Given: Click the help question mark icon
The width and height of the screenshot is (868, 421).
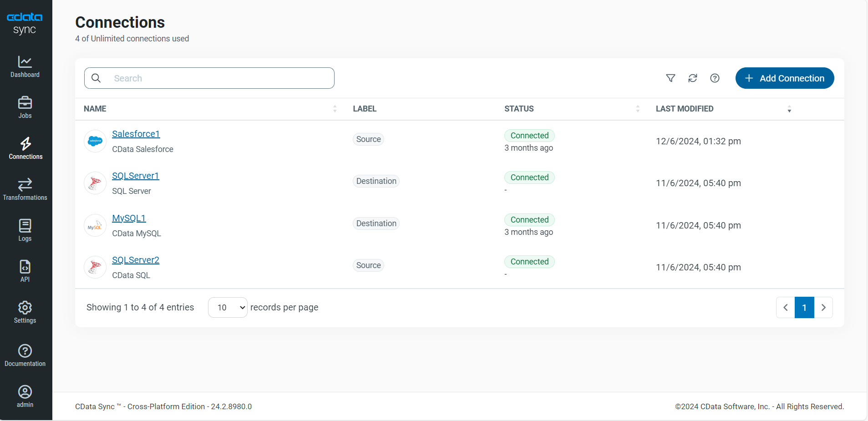Looking at the screenshot, I should point(715,78).
